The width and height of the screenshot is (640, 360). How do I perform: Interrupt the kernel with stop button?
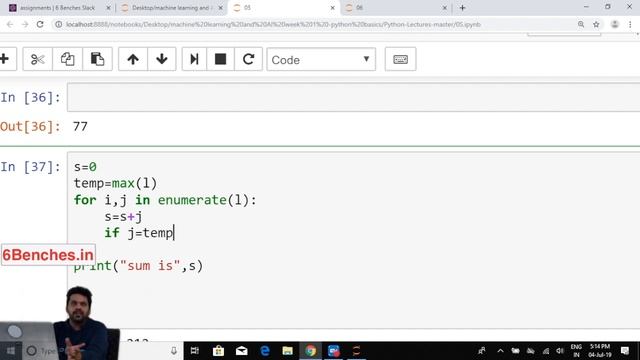220,59
